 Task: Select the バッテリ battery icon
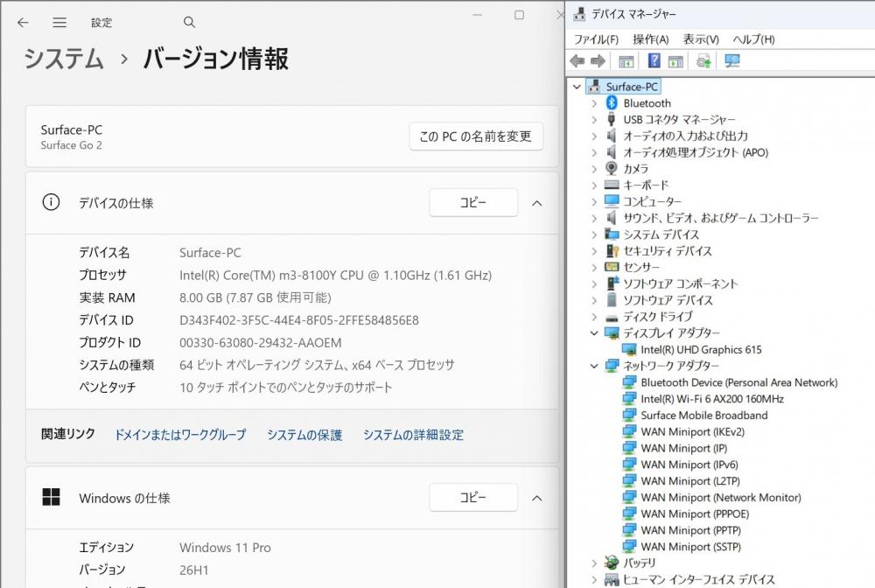tap(612, 562)
